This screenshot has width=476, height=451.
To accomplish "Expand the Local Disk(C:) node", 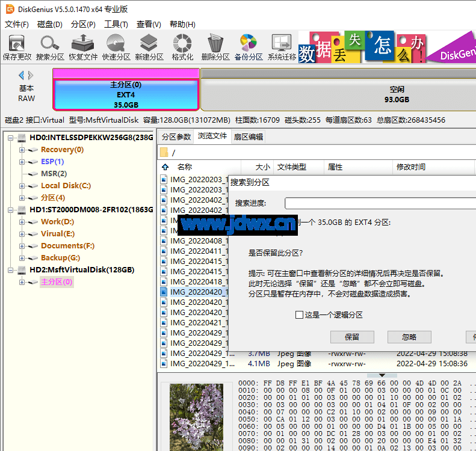I will pyautogui.click(x=22, y=186).
